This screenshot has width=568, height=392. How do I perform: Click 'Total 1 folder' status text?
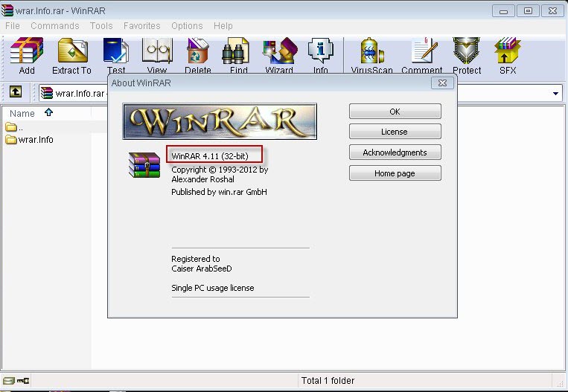coord(328,380)
